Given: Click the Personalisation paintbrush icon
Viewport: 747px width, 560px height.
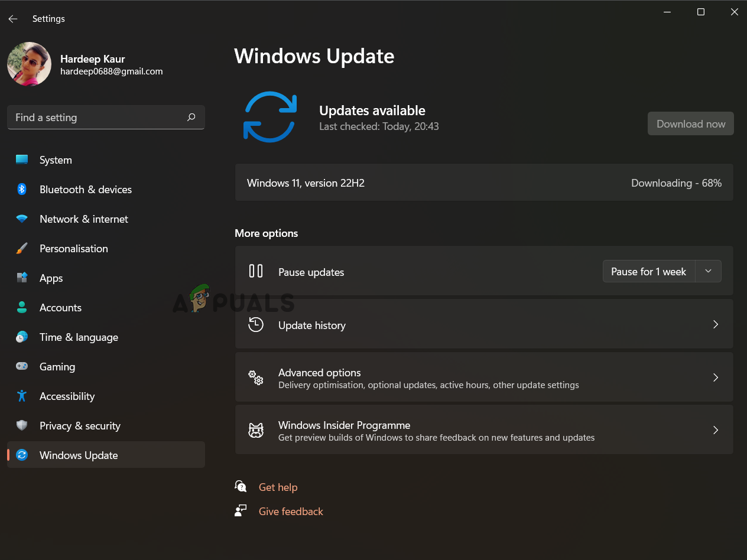Looking at the screenshot, I should (22, 248).
